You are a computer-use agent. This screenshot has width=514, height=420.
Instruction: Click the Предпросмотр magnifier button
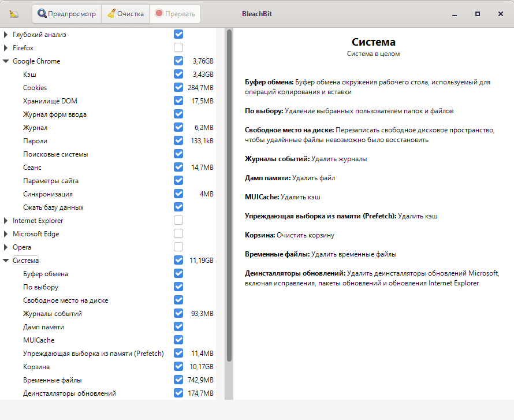coord(66,14)
